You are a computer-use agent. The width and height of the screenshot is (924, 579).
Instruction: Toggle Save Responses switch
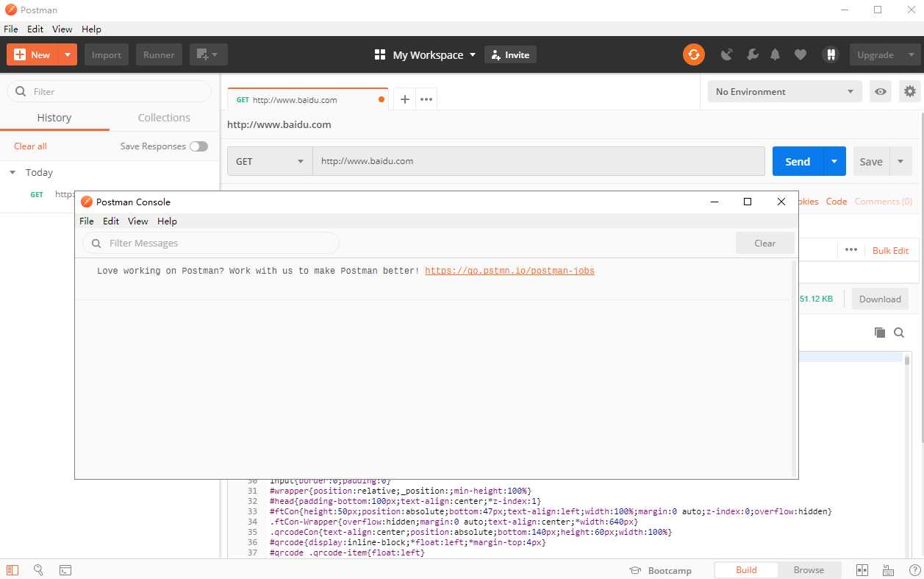tap(198, 146)
